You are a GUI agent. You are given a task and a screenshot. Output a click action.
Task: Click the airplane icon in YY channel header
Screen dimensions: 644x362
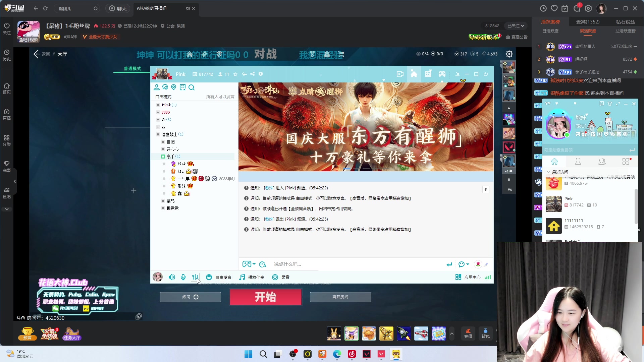point(244,74)
